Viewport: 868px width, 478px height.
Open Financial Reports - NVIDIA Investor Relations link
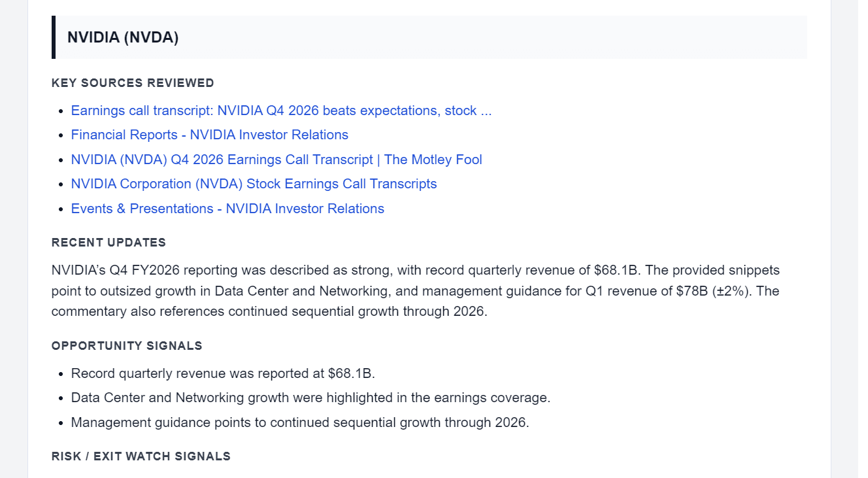click(x=209, y=135)
